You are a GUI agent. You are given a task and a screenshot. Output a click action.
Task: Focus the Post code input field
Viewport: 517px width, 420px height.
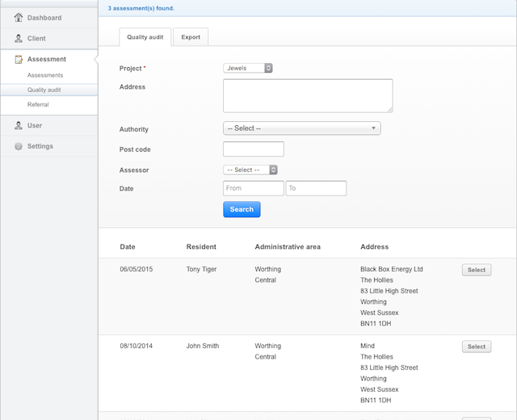pos(253,149)
